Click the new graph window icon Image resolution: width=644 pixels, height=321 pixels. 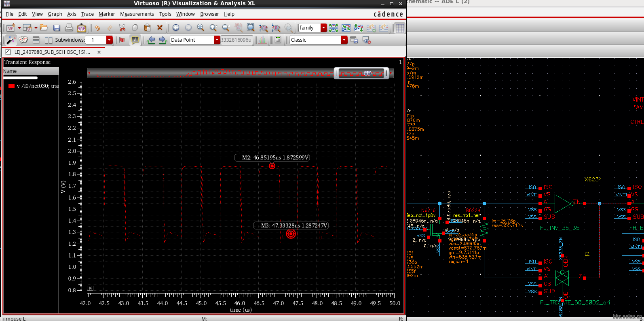click(x=11, y=28)
